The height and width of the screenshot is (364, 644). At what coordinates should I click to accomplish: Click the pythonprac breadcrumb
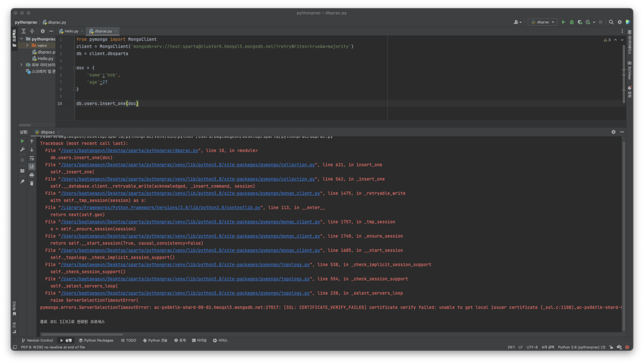coord(26,22)
